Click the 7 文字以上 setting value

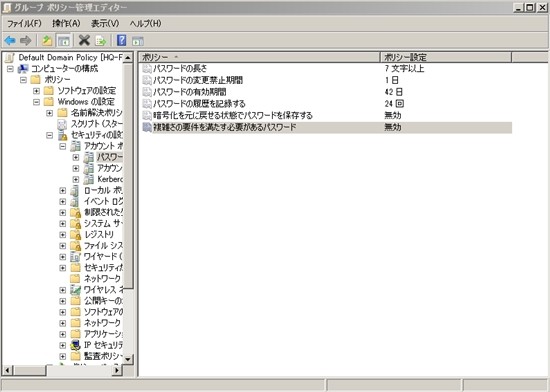(404, 68)
